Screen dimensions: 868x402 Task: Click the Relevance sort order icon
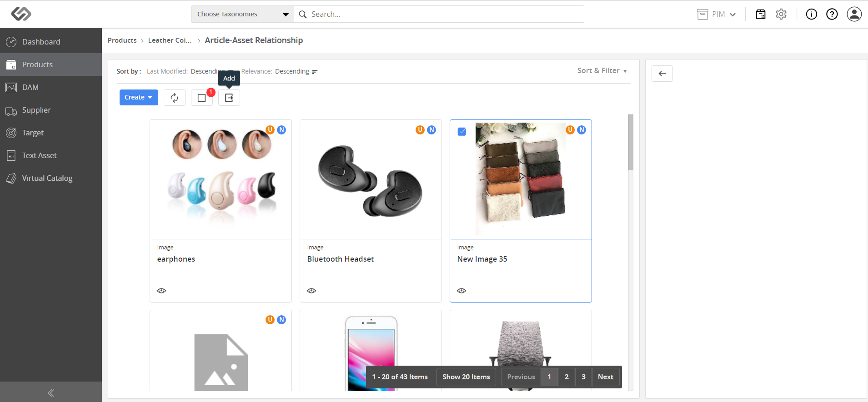pos(315,72)
